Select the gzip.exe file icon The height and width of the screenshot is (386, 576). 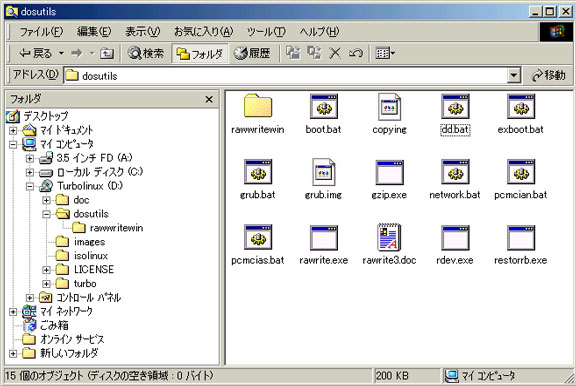tap(389, 172)
